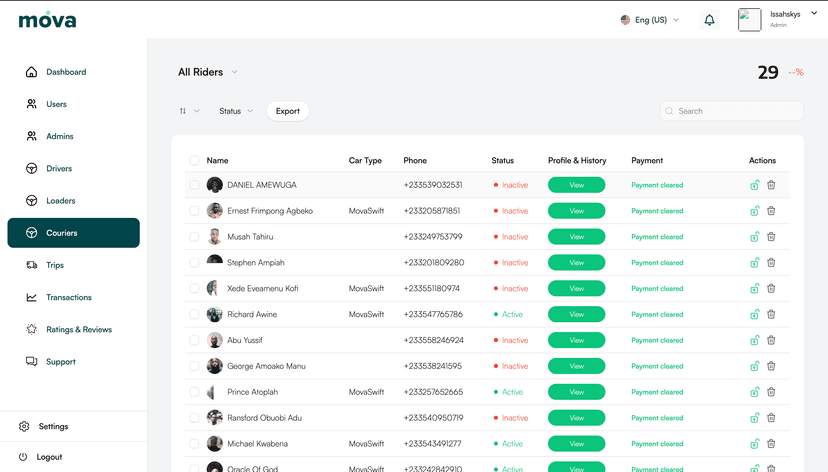
Task: Go to Drivers in the sidebar
Action: pos(59,169)
